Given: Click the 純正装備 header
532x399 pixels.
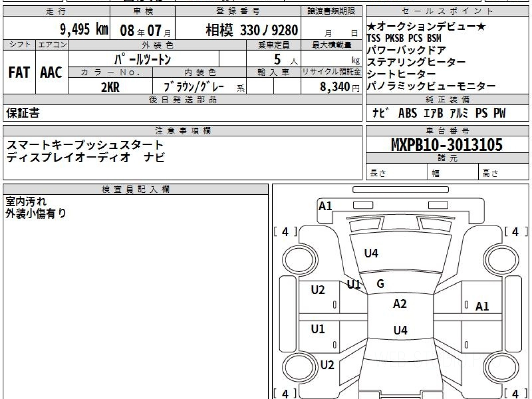Looking at the screenshot, I should pyautogui.click(x=447, y=100).
